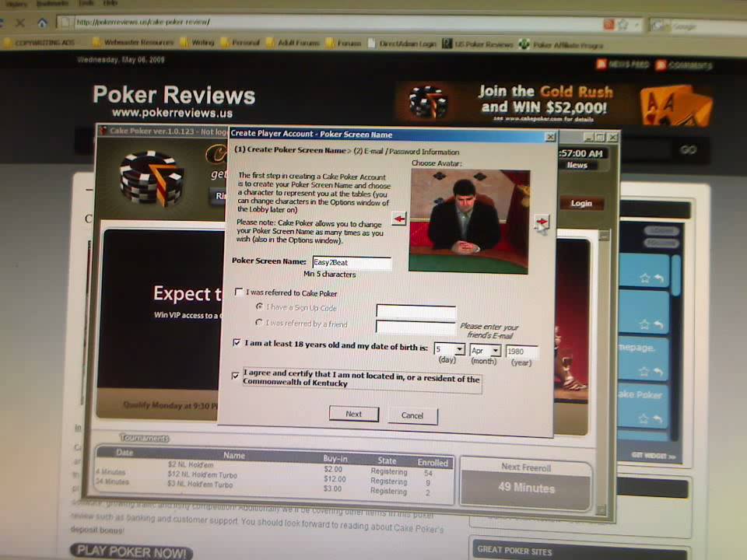Check the I was referred to Cake Poker box
The width and height of the screenshot is (747, 560).
click(239, 292)
